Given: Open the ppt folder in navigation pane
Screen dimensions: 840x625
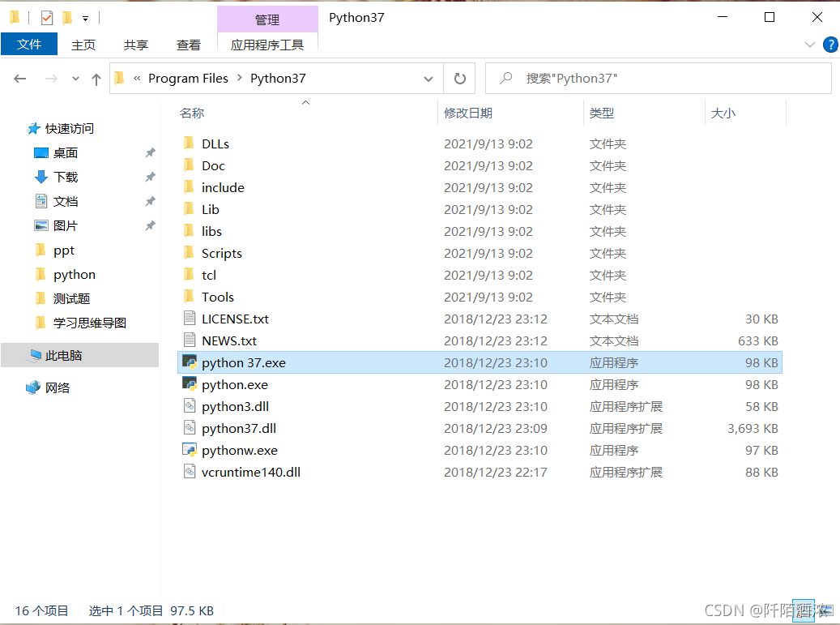Looking at the screenshot, I should (64, 250).
